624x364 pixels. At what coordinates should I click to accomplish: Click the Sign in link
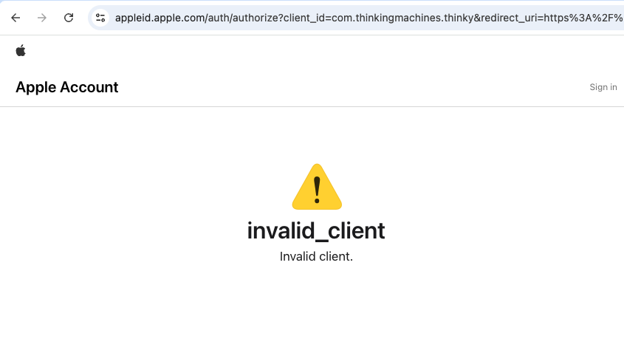point(603,87)
